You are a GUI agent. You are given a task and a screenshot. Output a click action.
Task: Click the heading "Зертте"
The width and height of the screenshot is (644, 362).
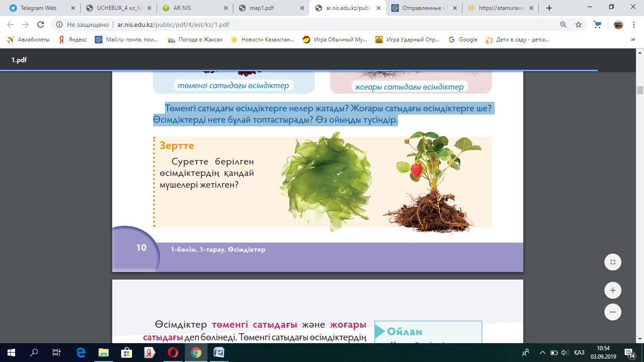[177, 146]
